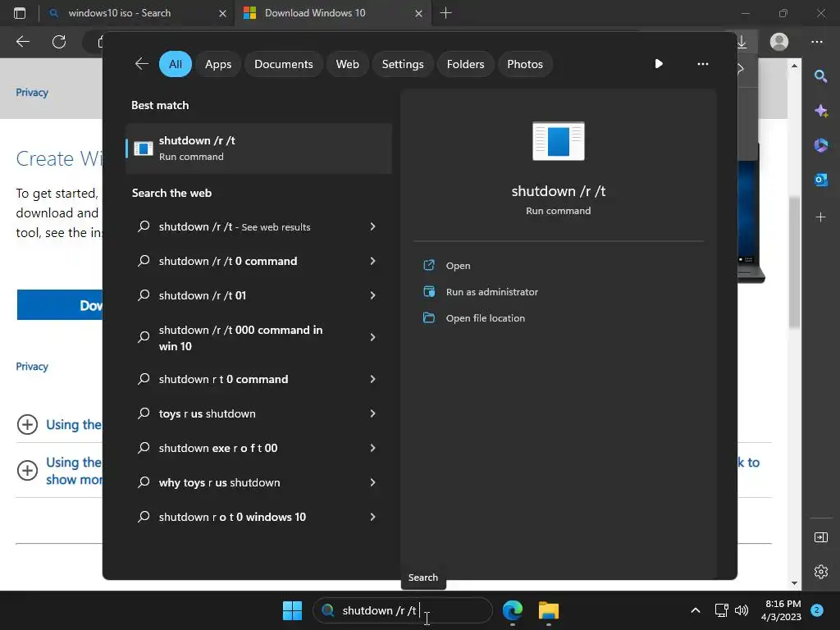Click the Run as administrator shield icon
Screen dimensions: 840x630
pyautogui.click(x=429, y=291)
